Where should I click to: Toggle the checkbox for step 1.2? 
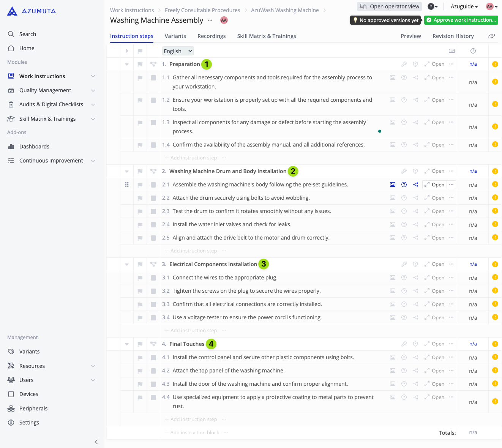(153, 100)
